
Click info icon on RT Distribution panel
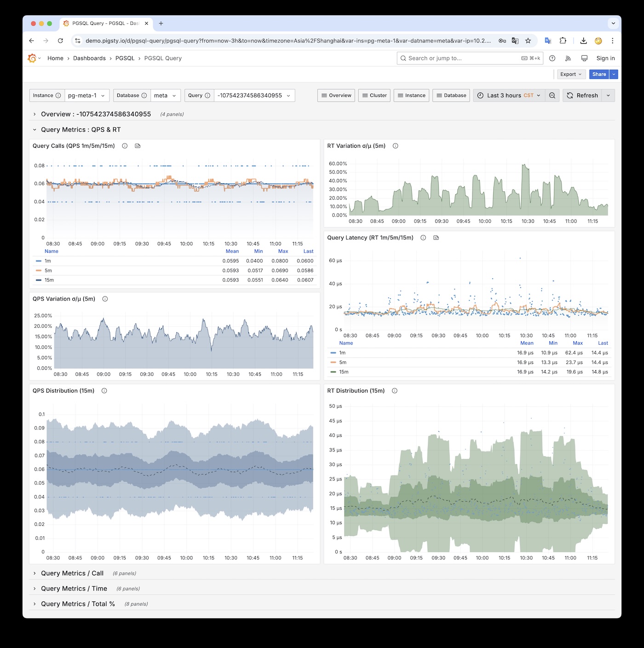pos(394,391)
